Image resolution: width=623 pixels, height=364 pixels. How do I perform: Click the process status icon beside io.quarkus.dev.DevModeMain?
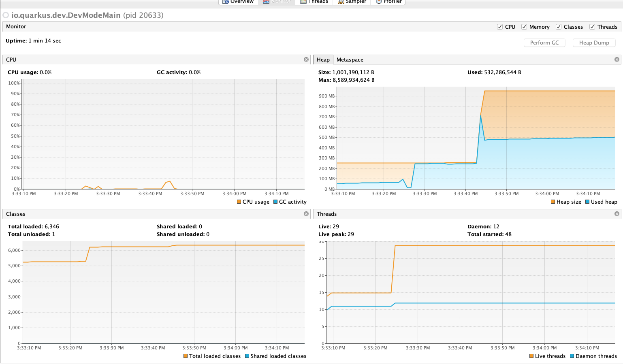6,15
